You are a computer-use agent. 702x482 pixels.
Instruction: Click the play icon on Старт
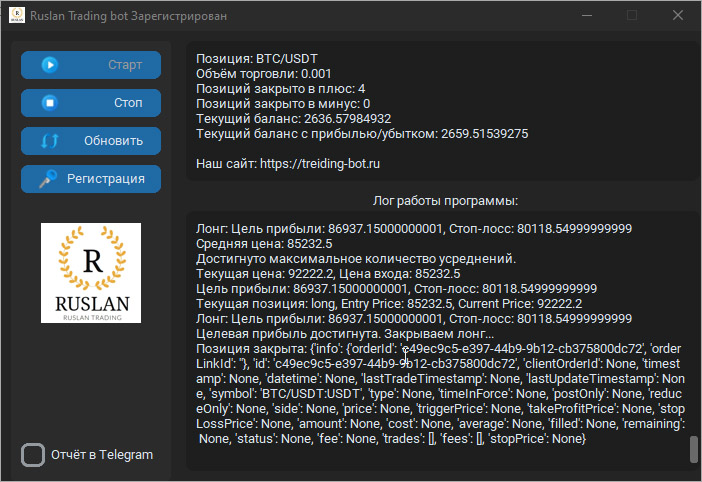(x=50, y=65)
